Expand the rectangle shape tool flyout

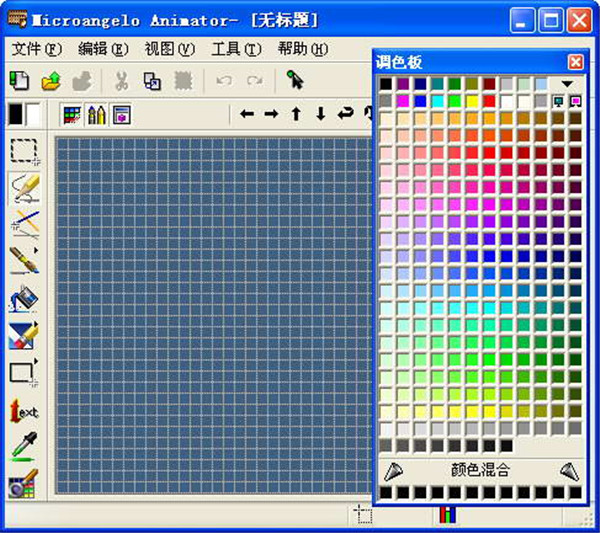36,362
